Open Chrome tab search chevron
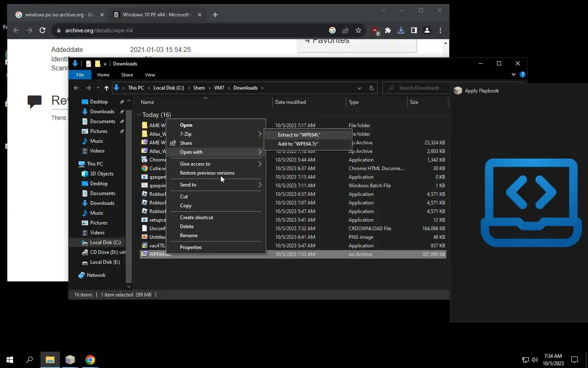Viewport: 588px width, 368px height. pyautogui.click(x=383, y=10)
